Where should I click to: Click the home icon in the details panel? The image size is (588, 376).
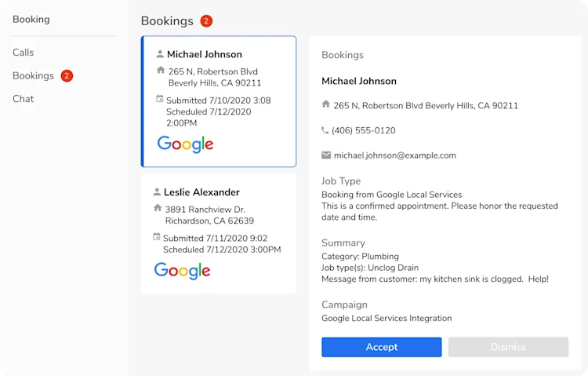(x=326, y=104)
